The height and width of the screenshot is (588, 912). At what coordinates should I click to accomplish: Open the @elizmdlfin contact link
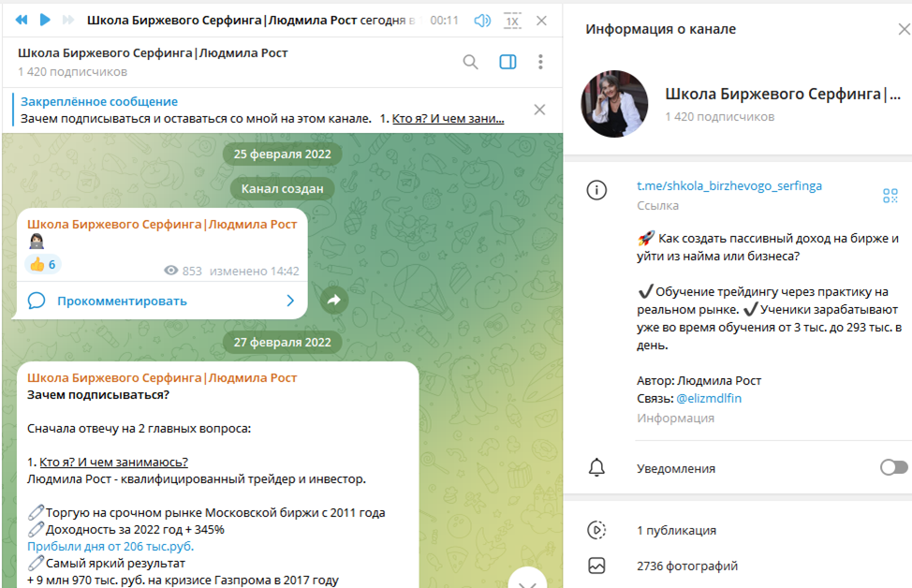pos(709,398)
